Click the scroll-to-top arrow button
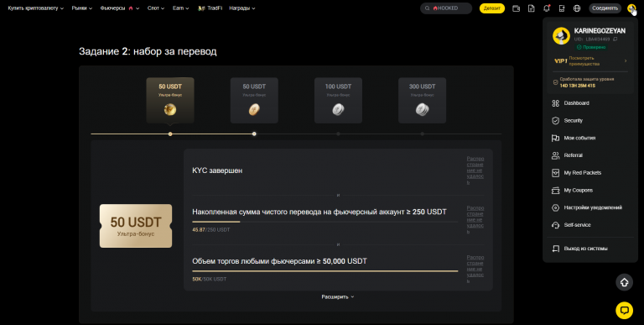The height and width of the screenshot is (325, 644). point(624,282)
